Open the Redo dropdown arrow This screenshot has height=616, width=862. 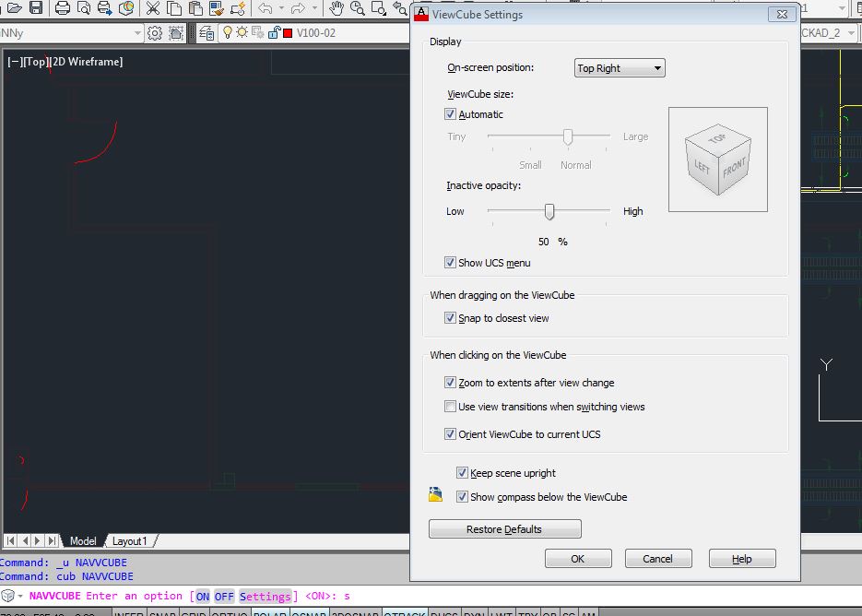[x=313, y=11]
